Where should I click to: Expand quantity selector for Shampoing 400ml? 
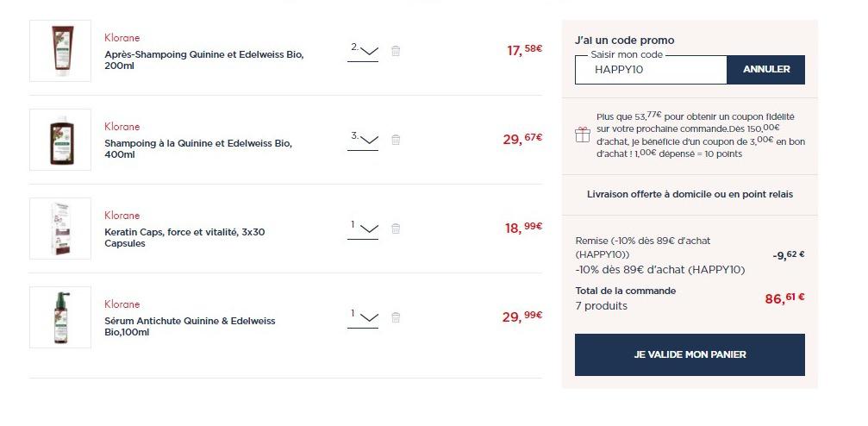pyautogui.click(x=363, y=140)
